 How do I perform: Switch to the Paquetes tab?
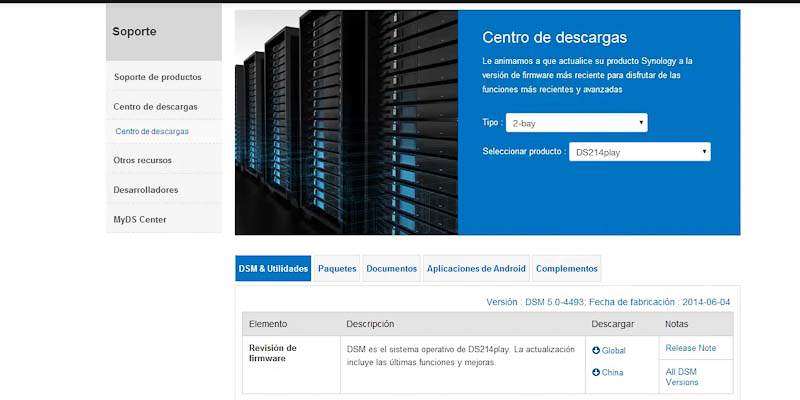click(x=337, y=268)
